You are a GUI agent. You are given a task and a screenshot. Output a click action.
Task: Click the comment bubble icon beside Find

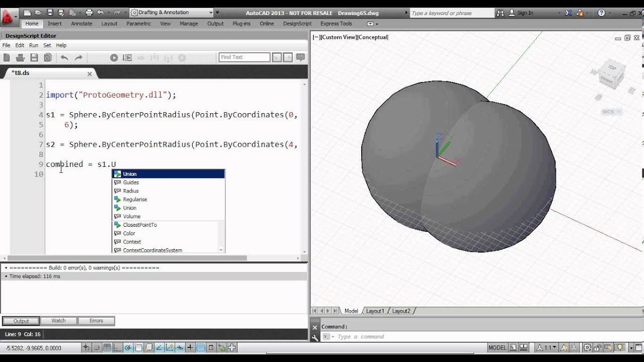(x=301, y=57)
